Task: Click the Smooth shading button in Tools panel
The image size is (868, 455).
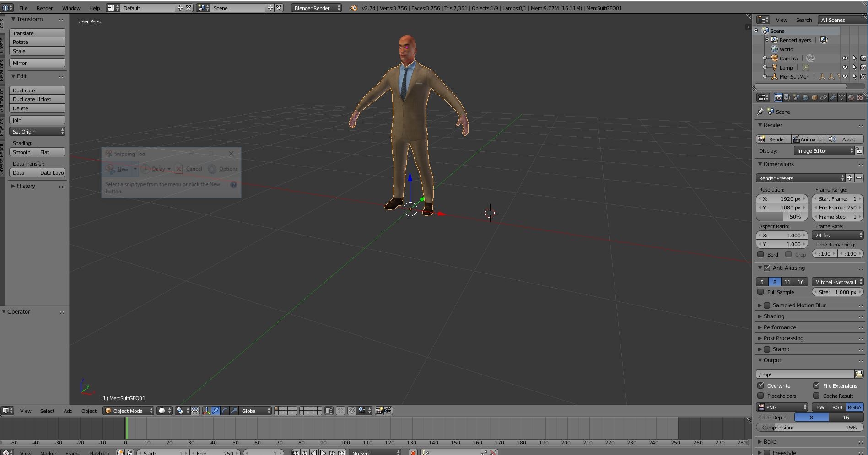Action: tap(22, 152)
